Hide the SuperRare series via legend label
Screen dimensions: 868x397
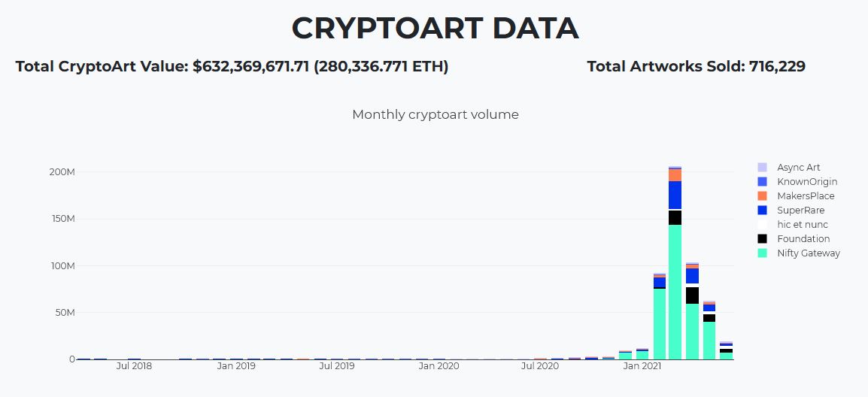[x=800, y=211]
